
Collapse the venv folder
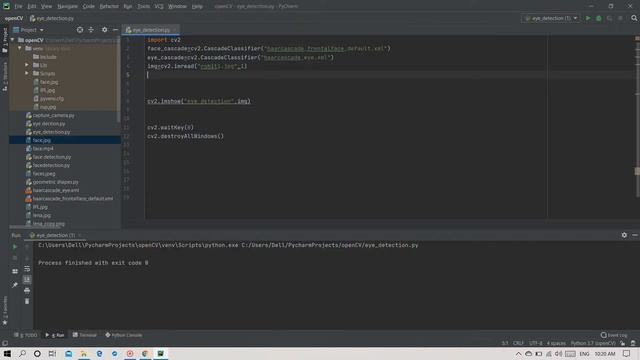20,48
